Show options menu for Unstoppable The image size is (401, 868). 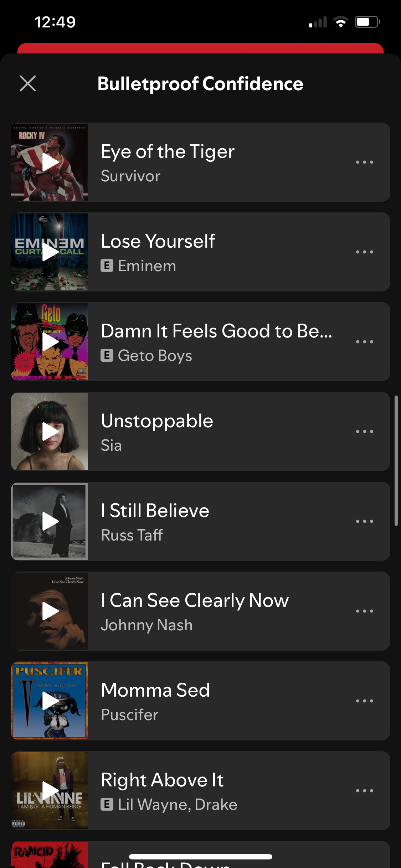tap(364, 432)
